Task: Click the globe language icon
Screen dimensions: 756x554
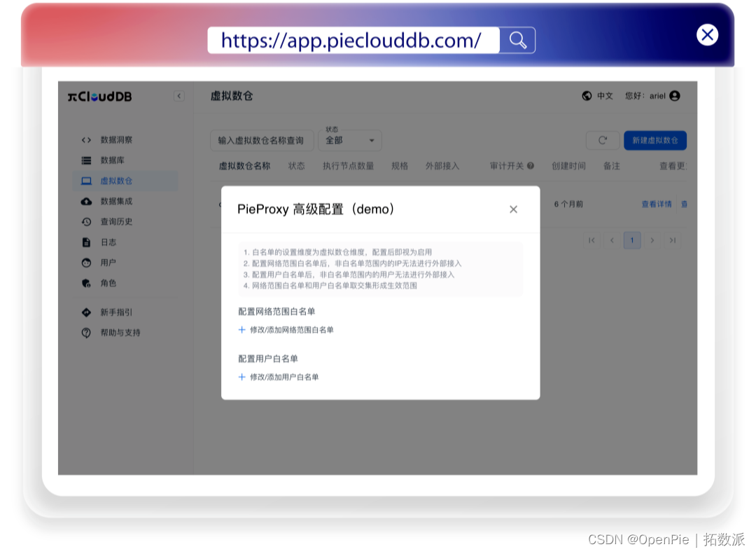Action: [587, 96]
